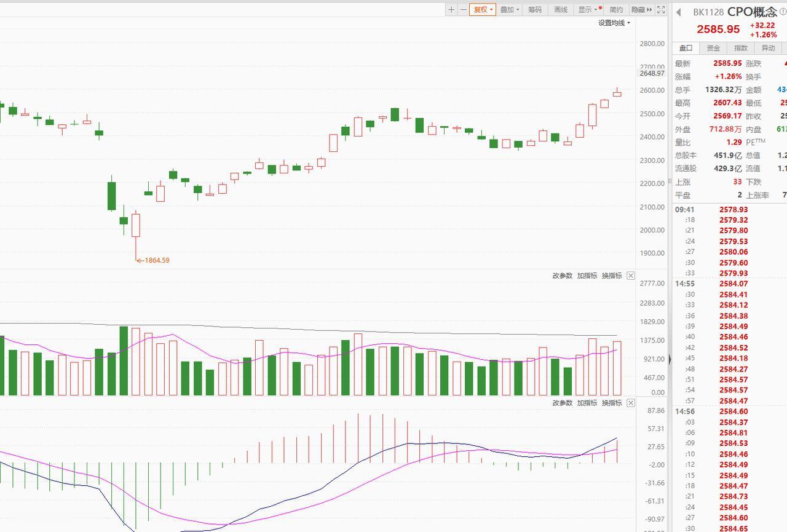Click 加指标 in the MACD panel
The image size is (787, 532).
(587, 403)
